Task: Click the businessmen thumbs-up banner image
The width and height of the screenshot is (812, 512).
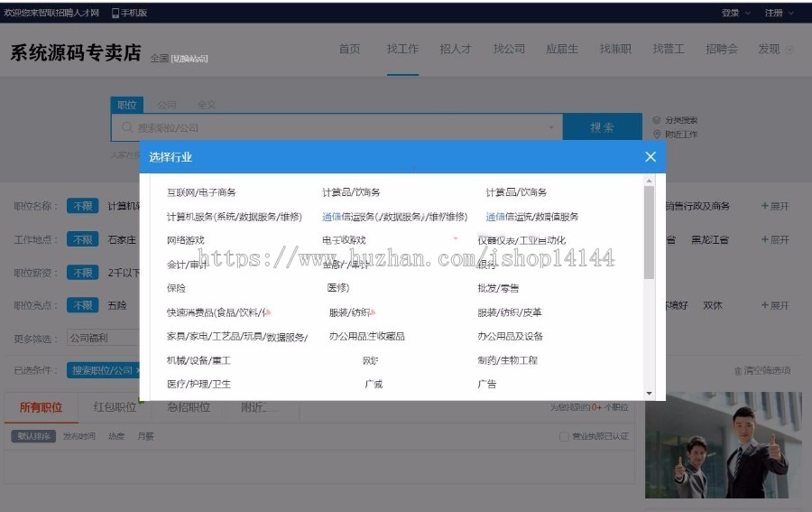Action: click(724, 445)
